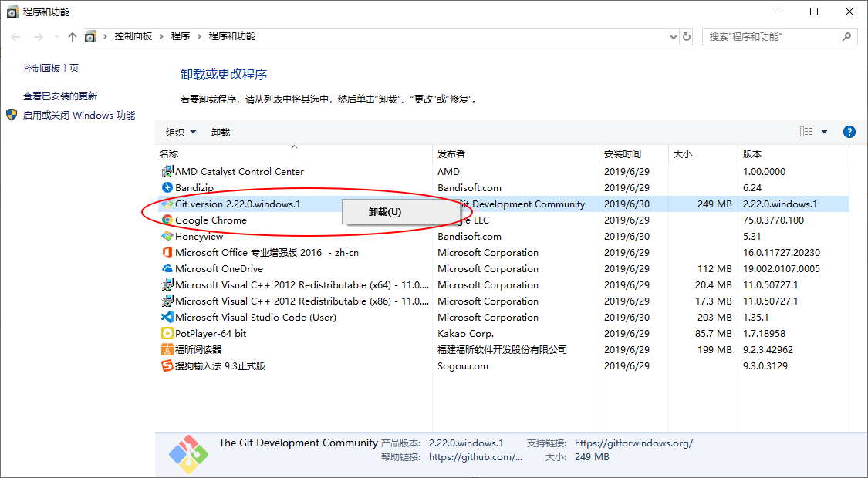Viewport: 868px width, 478px height.
Task: Click the Kakao Corp. publisher cell
Action: click(x=465, y=334)
